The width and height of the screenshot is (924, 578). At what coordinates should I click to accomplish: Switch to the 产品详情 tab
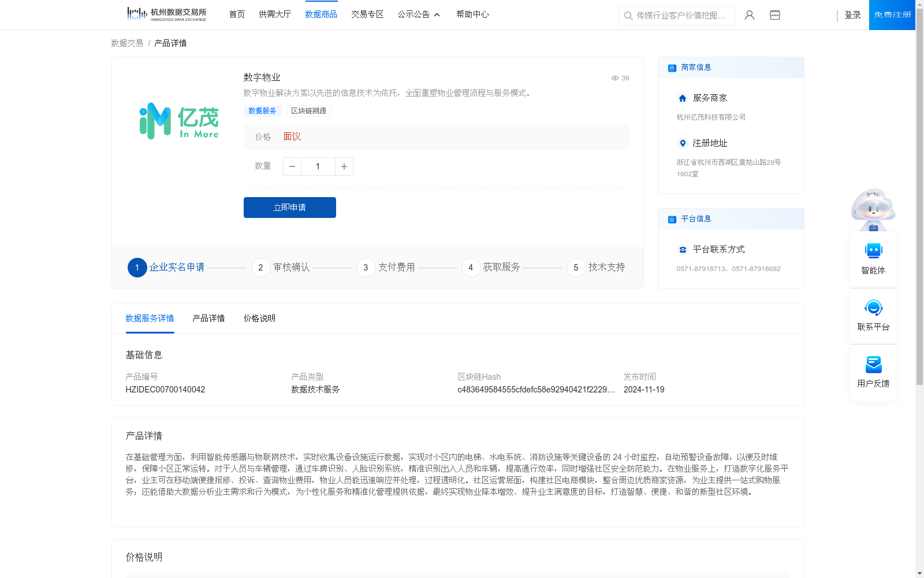coord(208,318)
